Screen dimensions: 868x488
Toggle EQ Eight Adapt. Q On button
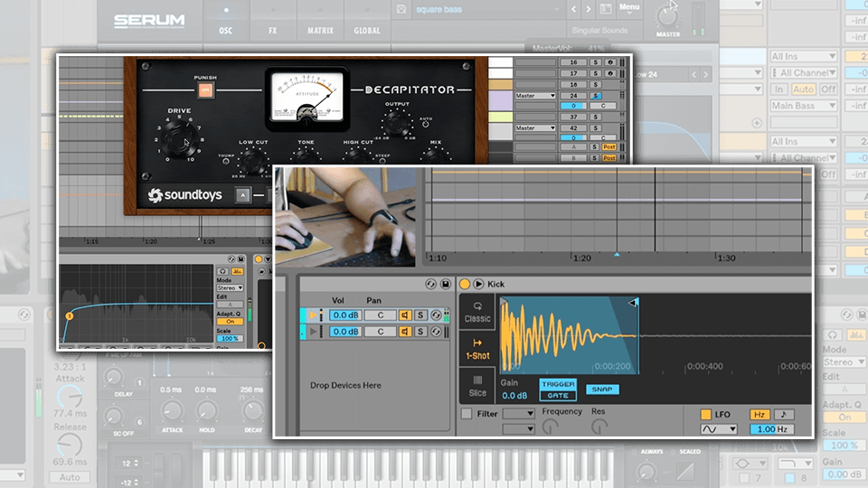pos(230,322)
